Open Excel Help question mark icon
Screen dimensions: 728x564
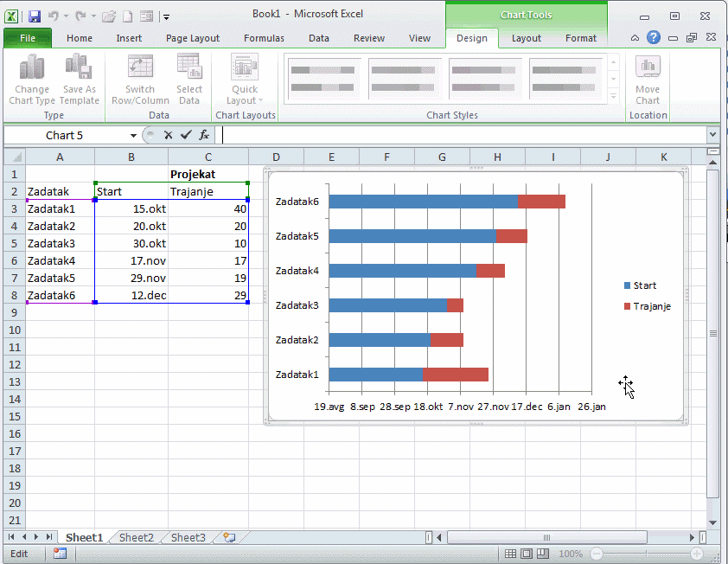[654, 37]
